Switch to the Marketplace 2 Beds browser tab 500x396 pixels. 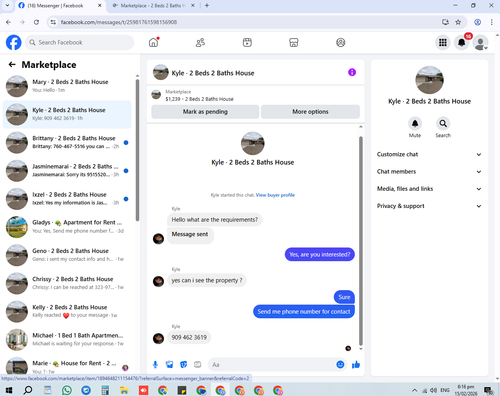tap(153, 6)
